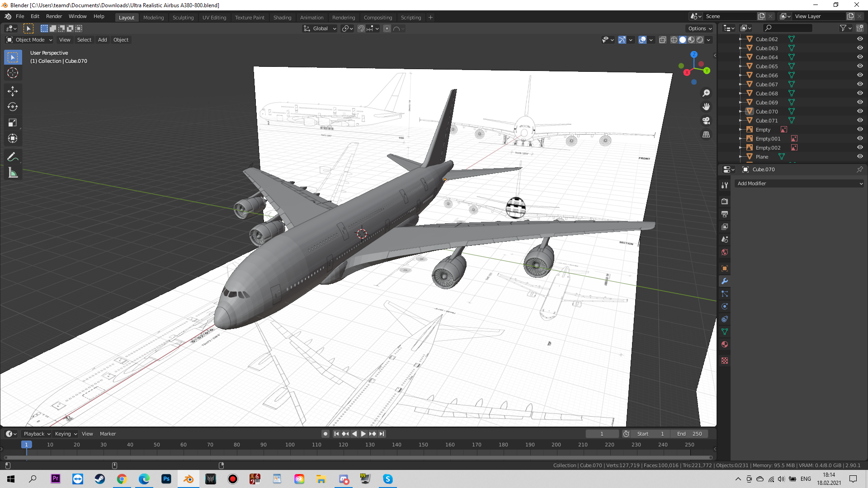The width and height of the screenshot is (868, 488).
Task: Open the Add Modifier dropdown
Action: click(799, 183)
